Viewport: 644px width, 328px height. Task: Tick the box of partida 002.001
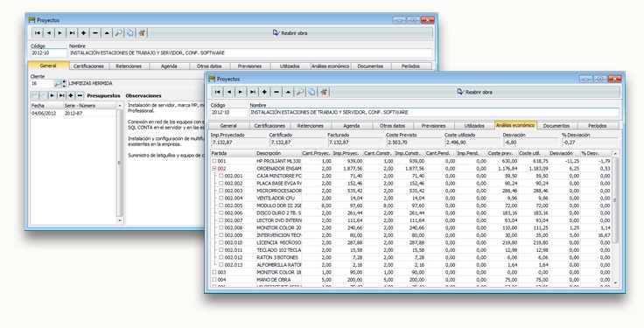pos(221,176)
